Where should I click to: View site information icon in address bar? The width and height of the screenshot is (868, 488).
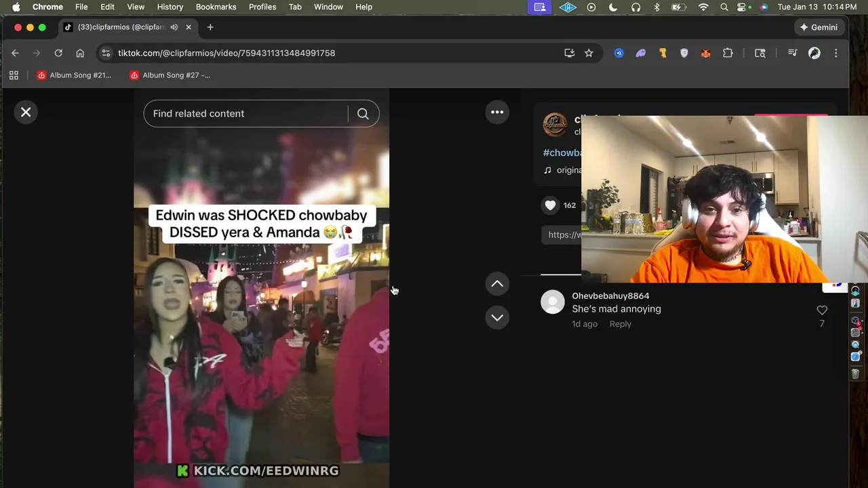pyautogui.click(x=106, y=53)
